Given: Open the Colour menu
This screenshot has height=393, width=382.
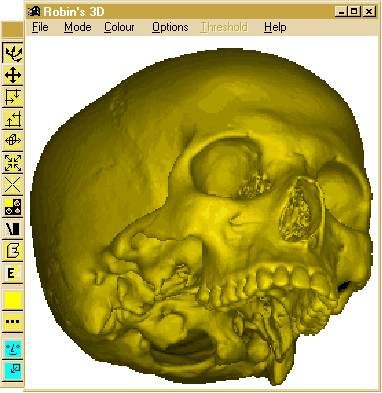Looking at the screenshot, I should [x=119, y=27].
